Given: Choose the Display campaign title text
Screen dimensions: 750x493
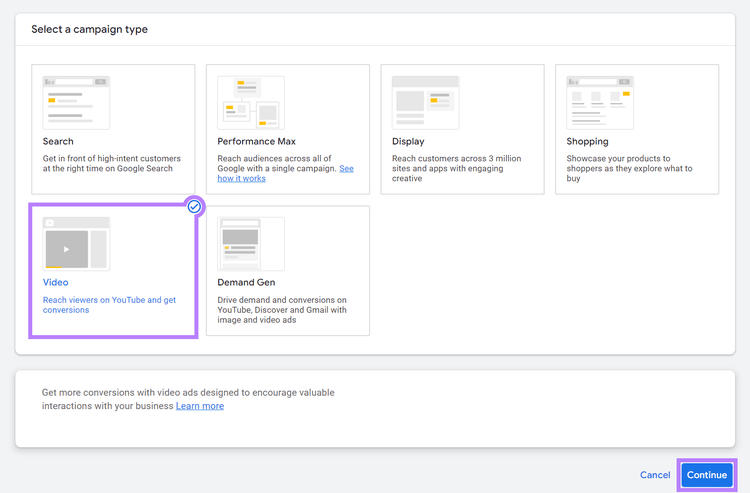Looking at the screenshot, I should [408, 142].
